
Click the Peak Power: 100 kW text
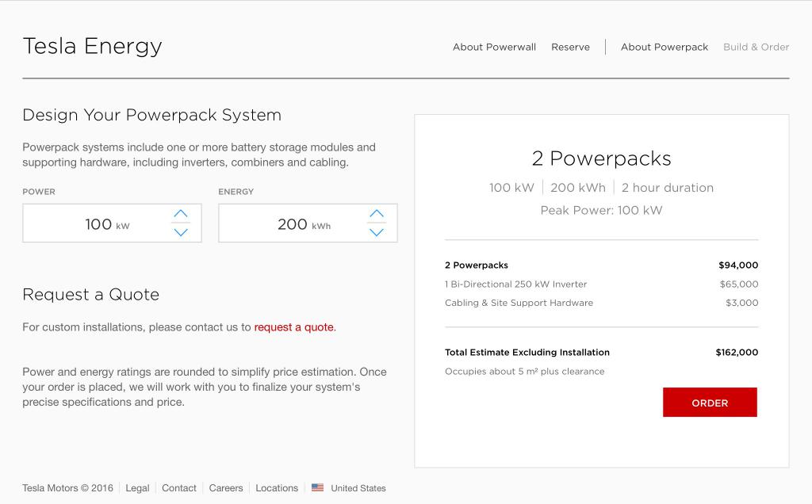click(x=601, y=210)
